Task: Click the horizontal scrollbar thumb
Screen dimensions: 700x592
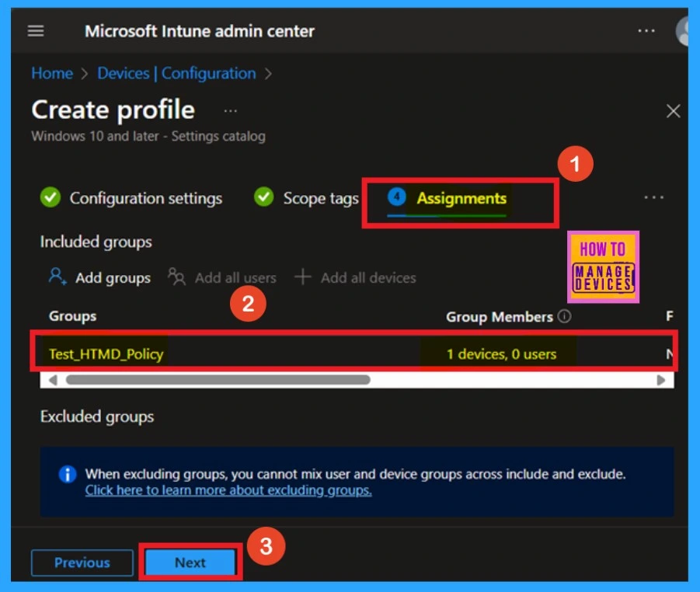Action: pyautogui.click(x=218, y=380)
